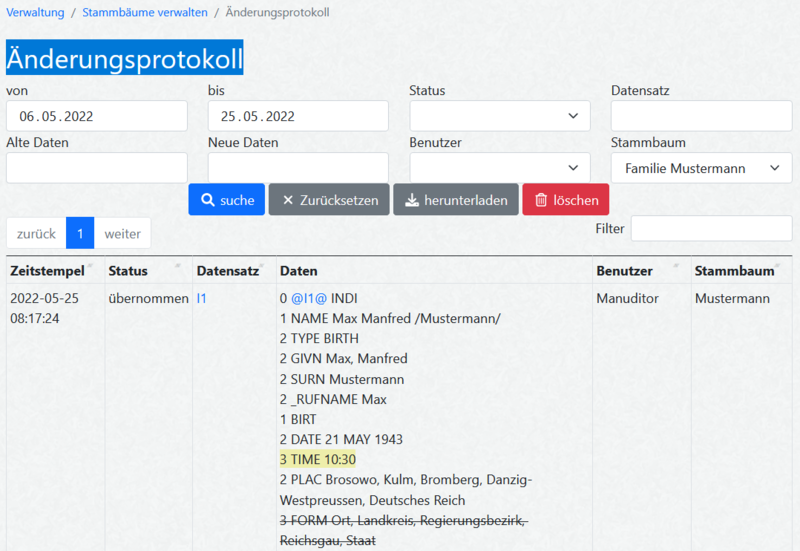Focus the Alte Daten input field

pos(96,168)
